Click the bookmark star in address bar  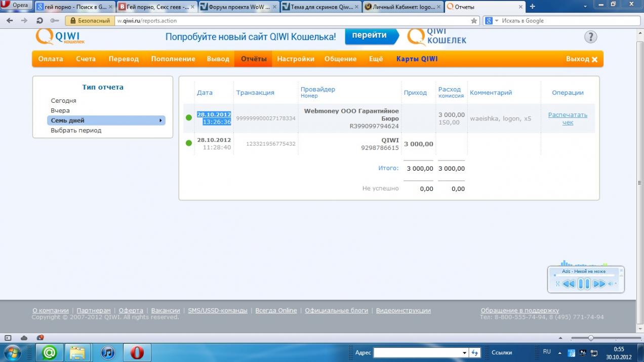[474, 21]
